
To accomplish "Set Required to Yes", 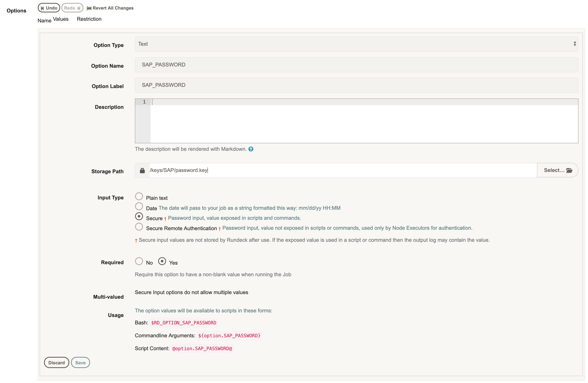I will pos(162,261).
